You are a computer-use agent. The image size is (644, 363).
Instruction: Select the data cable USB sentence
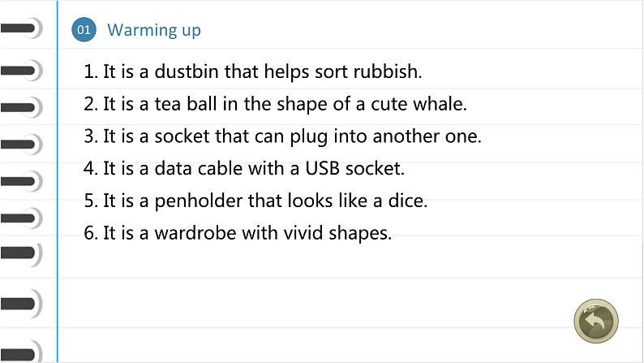(x=244, y=169)
